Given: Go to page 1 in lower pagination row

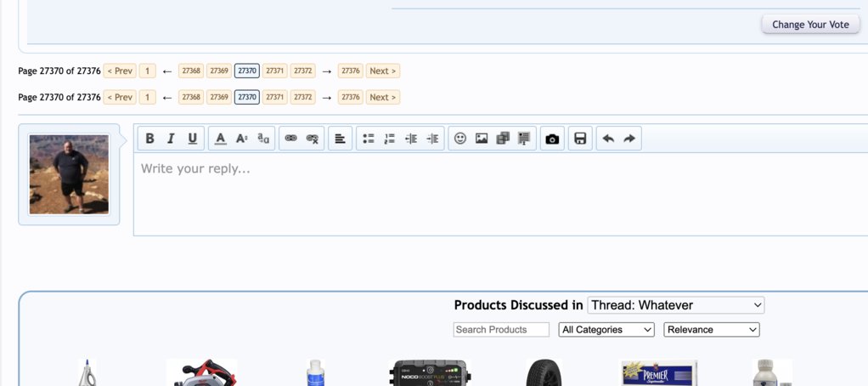Looking at the screenshot, I should pos(147,98).
